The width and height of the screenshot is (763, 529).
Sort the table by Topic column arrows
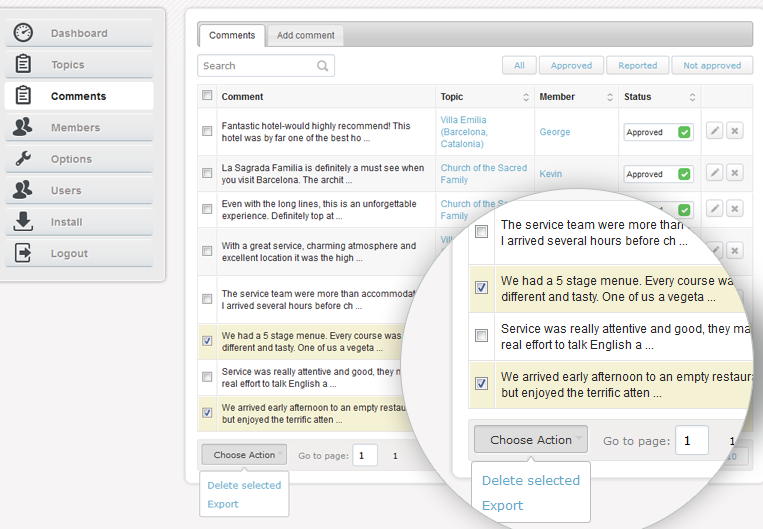pyautogui.click(x=526, y=97)
